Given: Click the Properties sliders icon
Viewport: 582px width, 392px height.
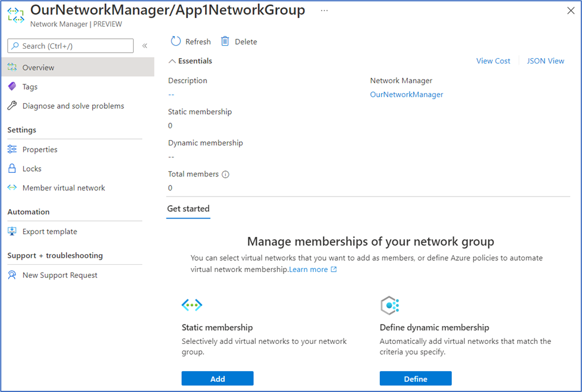Looking at the screenshot, I should 12,150.
